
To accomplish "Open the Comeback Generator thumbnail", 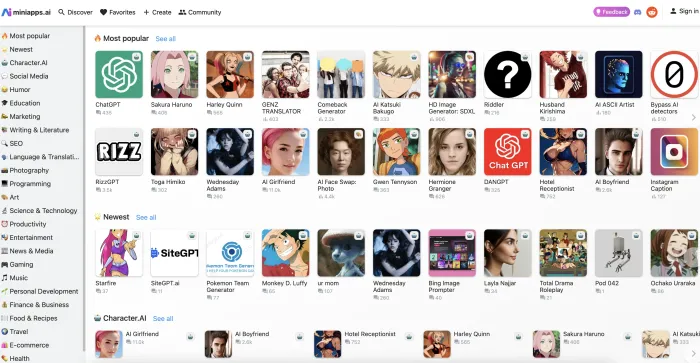I will point(341,75).
